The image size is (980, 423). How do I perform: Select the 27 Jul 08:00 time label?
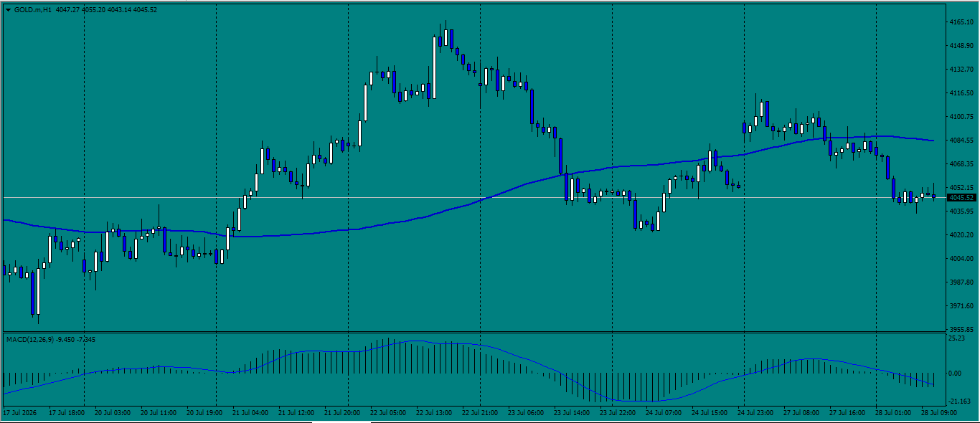(801, 413)
